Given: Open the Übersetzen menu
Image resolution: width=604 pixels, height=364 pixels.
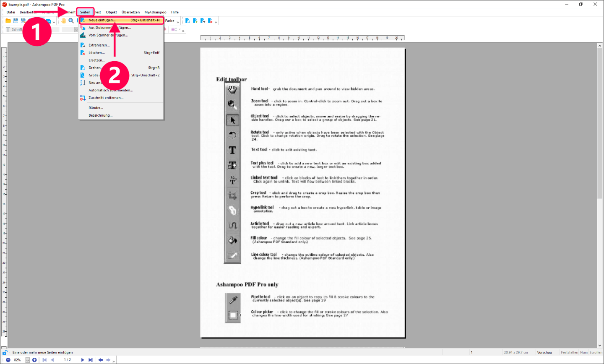Looking at the screenshot, I should click(130, 12).
